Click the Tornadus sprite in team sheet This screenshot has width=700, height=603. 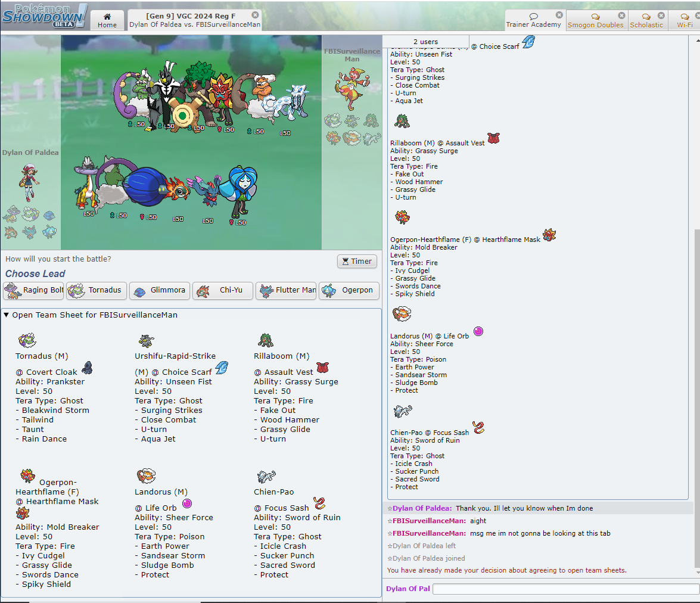[x=27, y=340]
